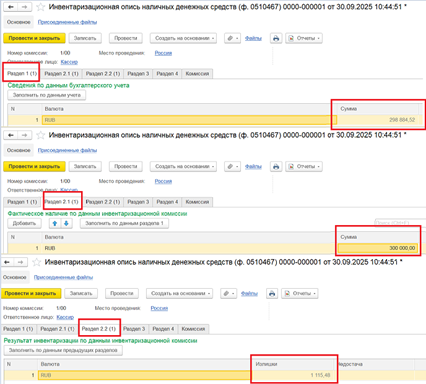This screenshot has height=384, width=426.
Task: Click forward arrow in Результат инвентаризации form
Action: tap(20, 262)
